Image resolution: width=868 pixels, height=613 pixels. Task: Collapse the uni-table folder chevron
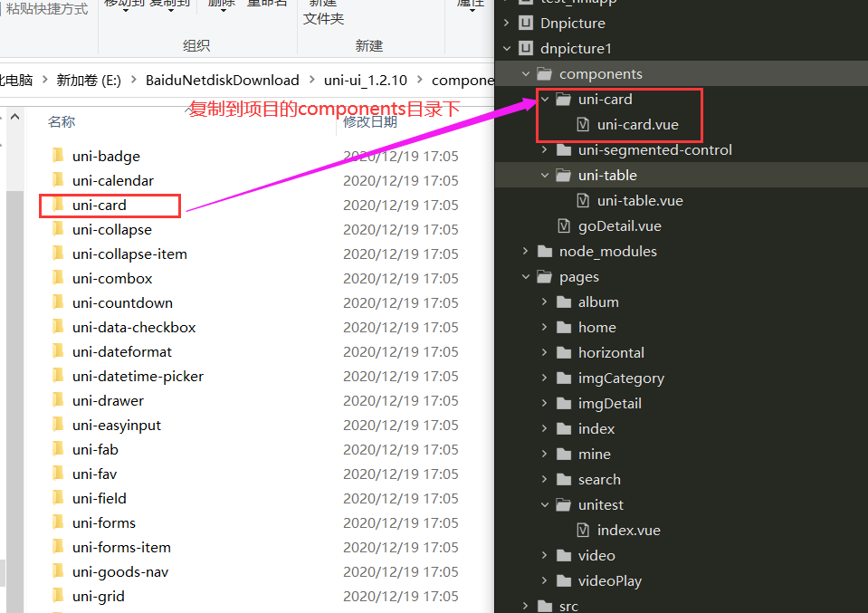click(545, 175)
